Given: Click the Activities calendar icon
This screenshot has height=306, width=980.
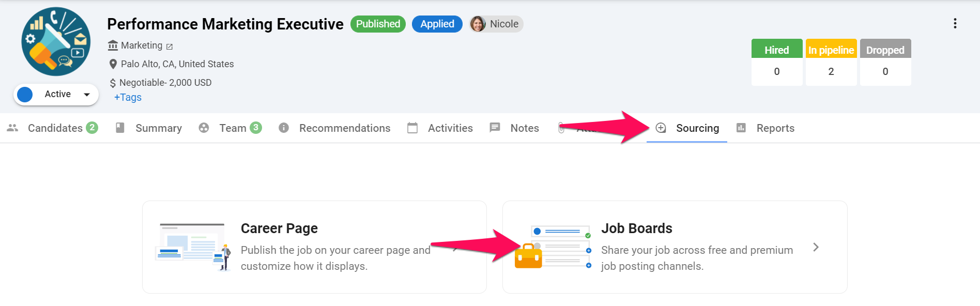Looking at the screenshot, I should 412,128.
